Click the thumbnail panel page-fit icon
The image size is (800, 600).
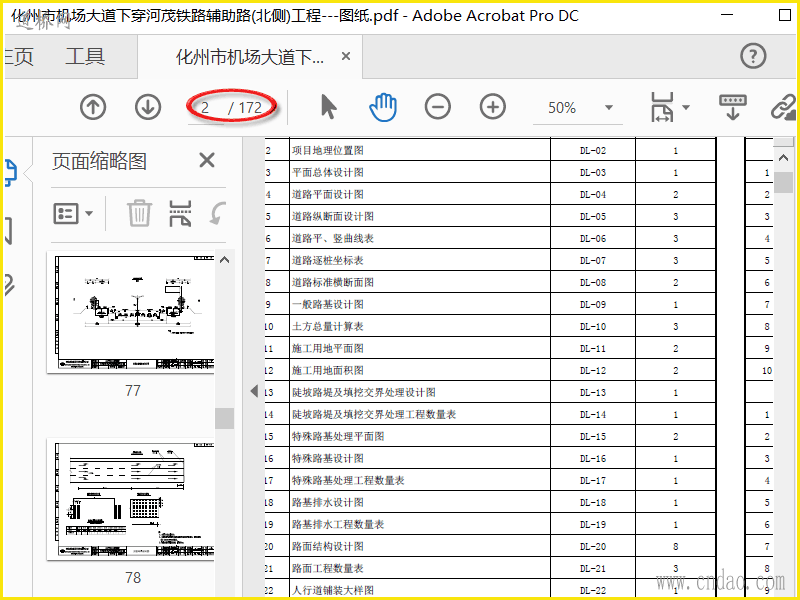pos(180,213)
